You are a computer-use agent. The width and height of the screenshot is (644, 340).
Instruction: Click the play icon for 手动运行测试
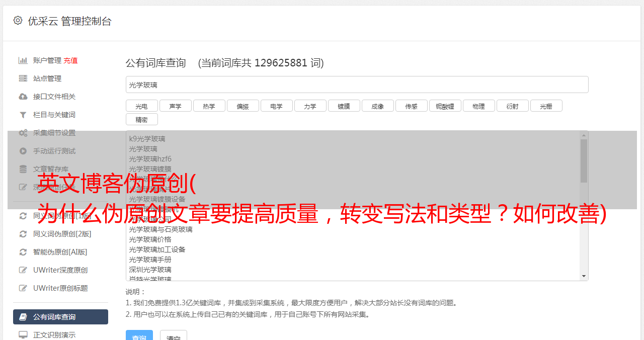click(23, 151)
